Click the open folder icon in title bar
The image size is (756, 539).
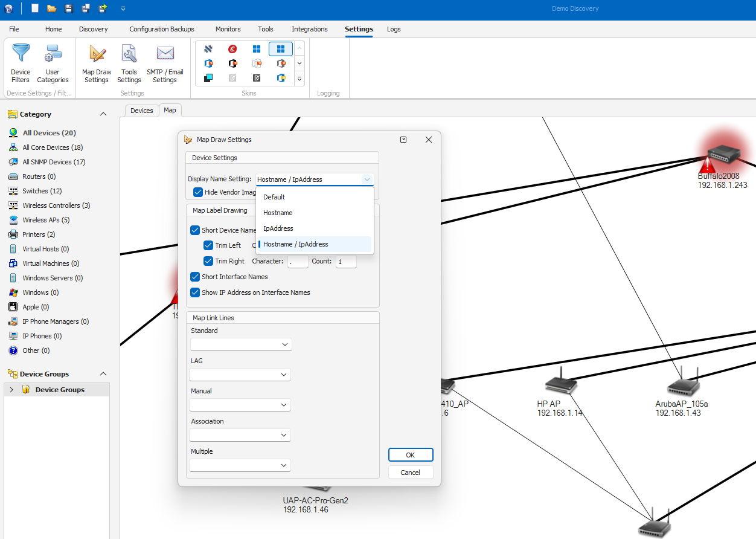tap(52, 8)
